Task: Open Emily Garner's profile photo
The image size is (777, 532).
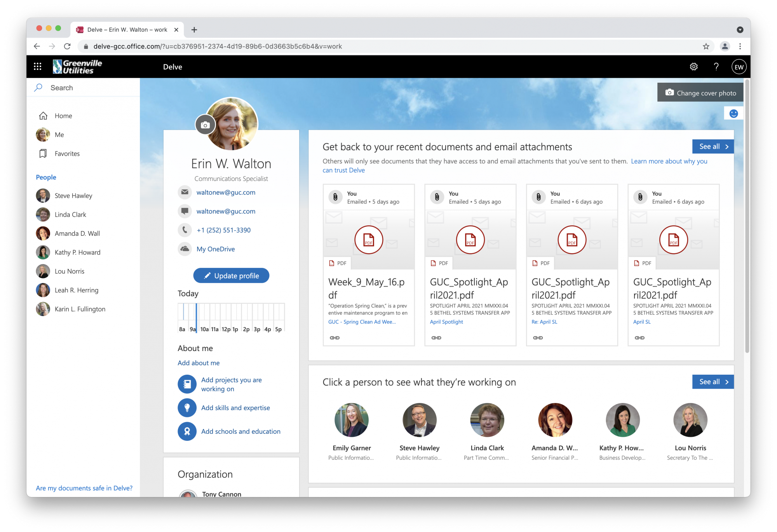Action: tap(352, 420)
